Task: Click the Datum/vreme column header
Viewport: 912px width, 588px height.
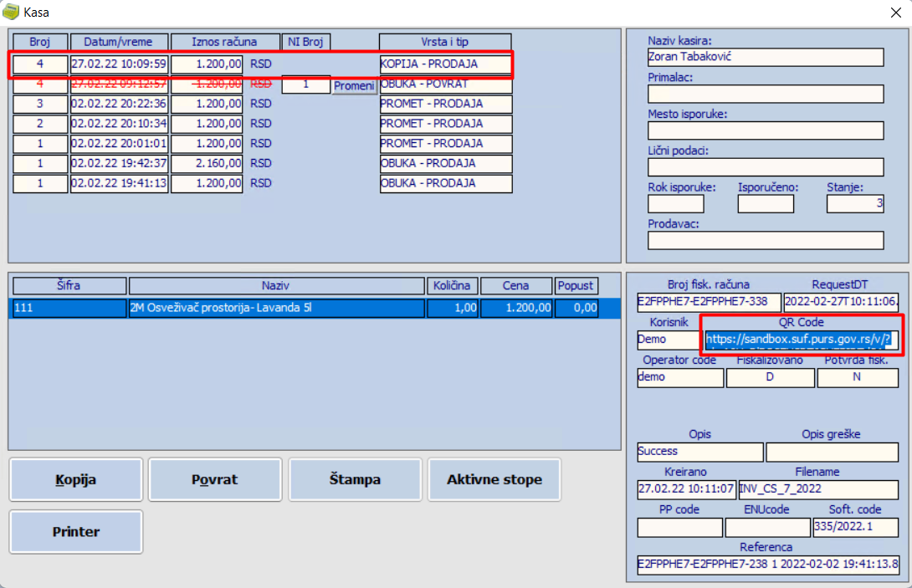Action: 119,42
